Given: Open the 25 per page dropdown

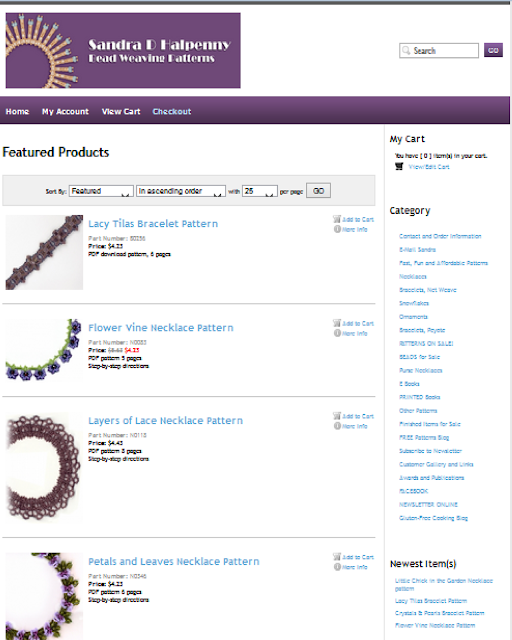Looking at the screenshot, I should (x=260, y=191).
